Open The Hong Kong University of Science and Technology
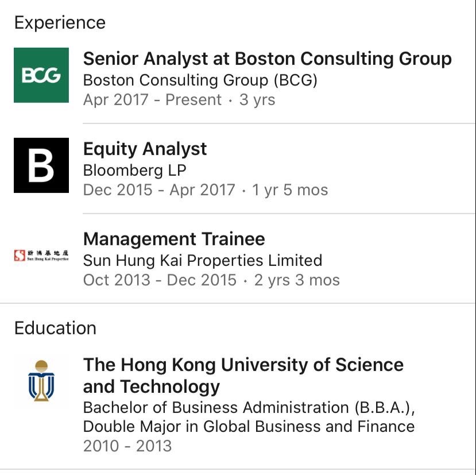The width and height of the screenshot is (476, 475). click(x=243, y=375)
